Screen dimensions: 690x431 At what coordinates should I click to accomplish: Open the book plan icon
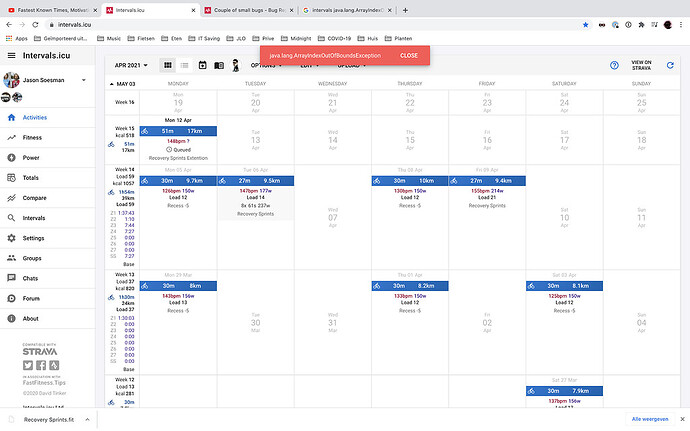[x=219, y=66]
